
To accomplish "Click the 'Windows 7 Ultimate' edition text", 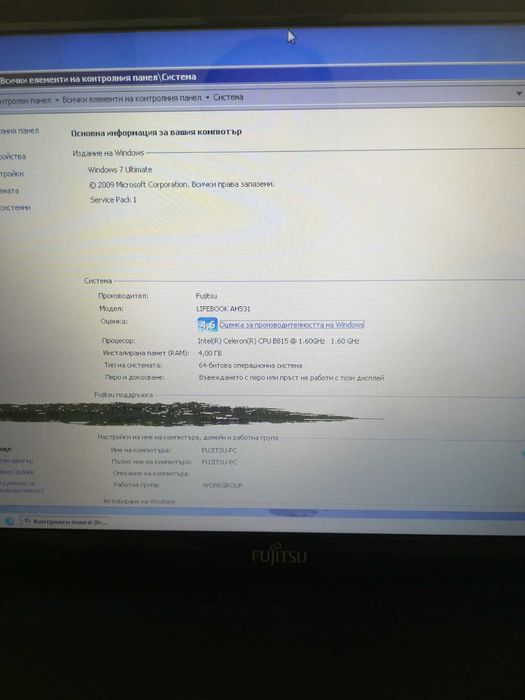I will click(120, 170).
